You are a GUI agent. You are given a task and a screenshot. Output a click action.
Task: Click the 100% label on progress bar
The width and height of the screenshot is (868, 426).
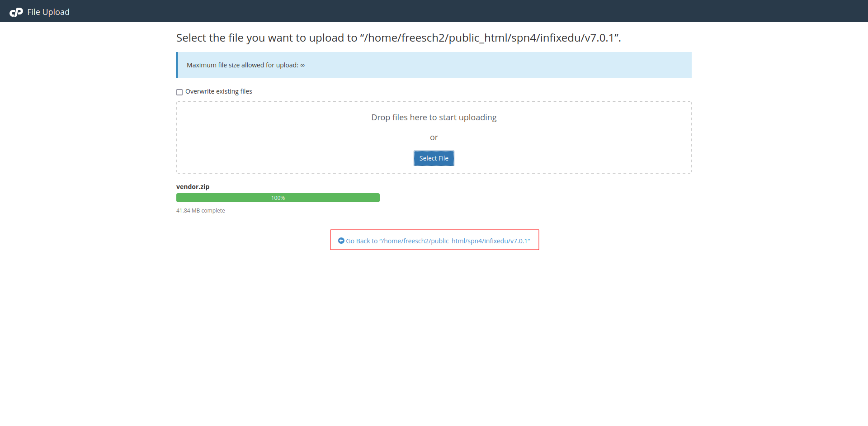click(x=278, y=198)
